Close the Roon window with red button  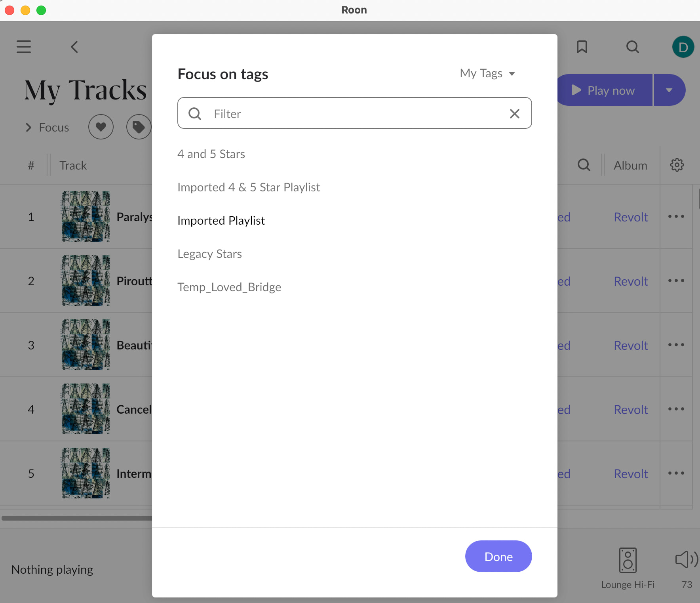coord(10,10)
